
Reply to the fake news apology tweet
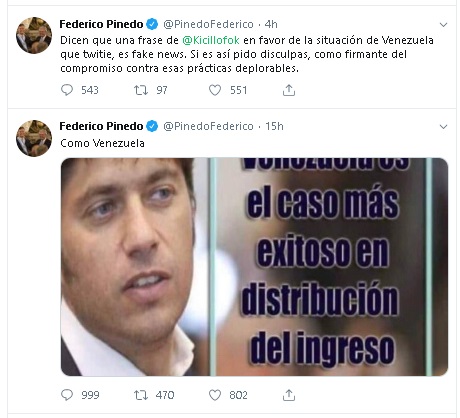pos(67,90)
